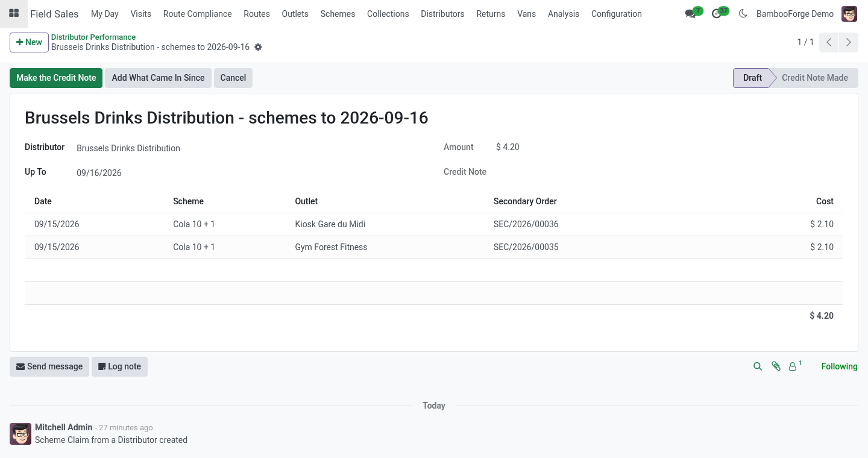868x458 pixels.
Task: Click Log note button
Action: click(x=119, y=366)
